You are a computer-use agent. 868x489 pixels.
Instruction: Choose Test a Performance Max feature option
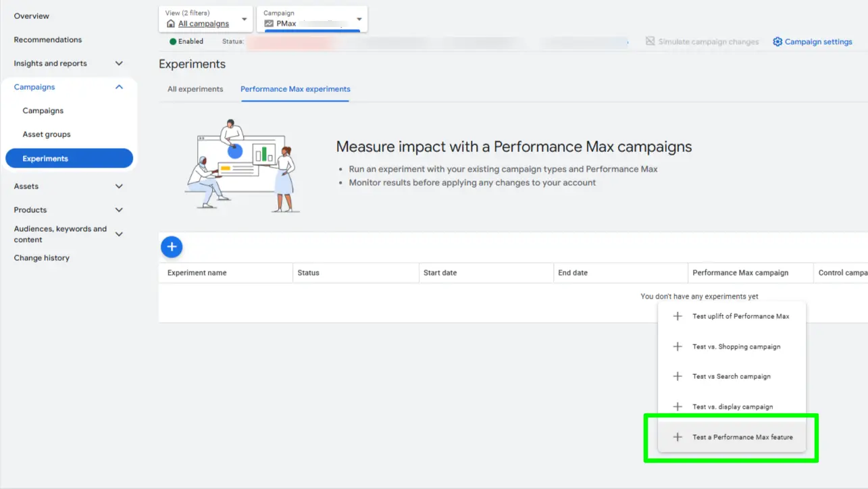tap(742, 437)
